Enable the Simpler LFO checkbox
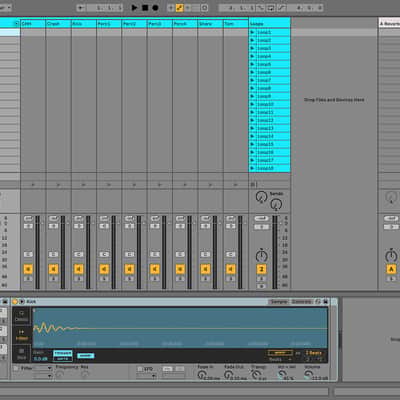 coord(140,369)
